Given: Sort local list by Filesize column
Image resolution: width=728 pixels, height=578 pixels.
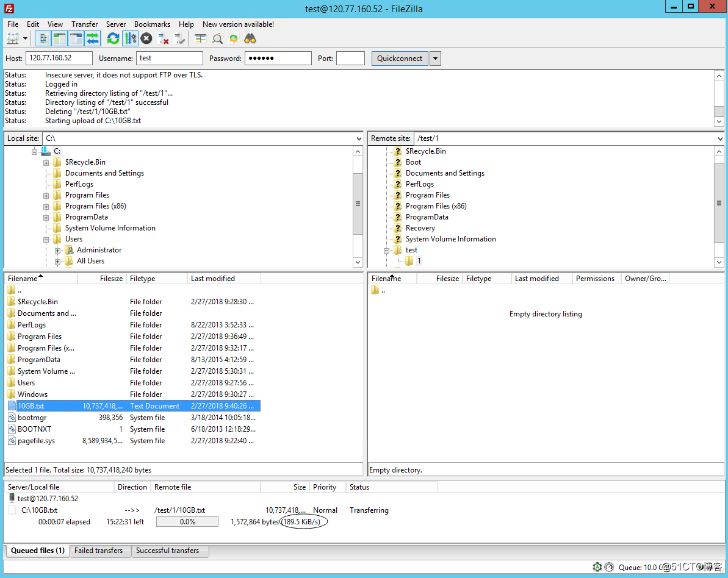Looking at the screenshot, I should click(x=102, y=279).
